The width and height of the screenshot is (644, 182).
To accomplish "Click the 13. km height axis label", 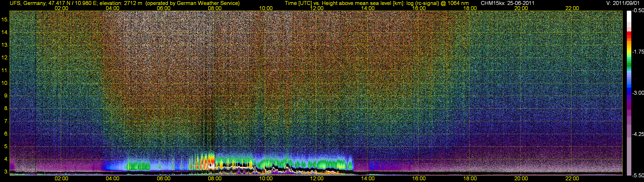I will tap(5, 45).
